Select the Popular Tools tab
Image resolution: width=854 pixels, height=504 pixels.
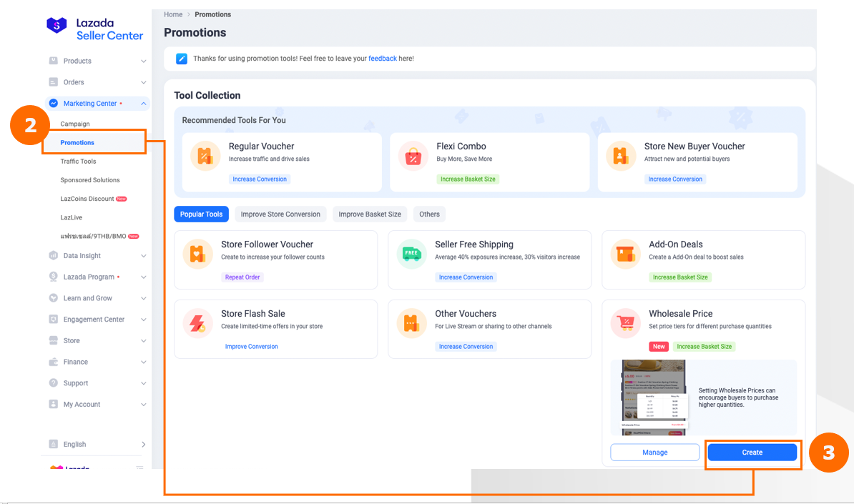click(201, 214)
